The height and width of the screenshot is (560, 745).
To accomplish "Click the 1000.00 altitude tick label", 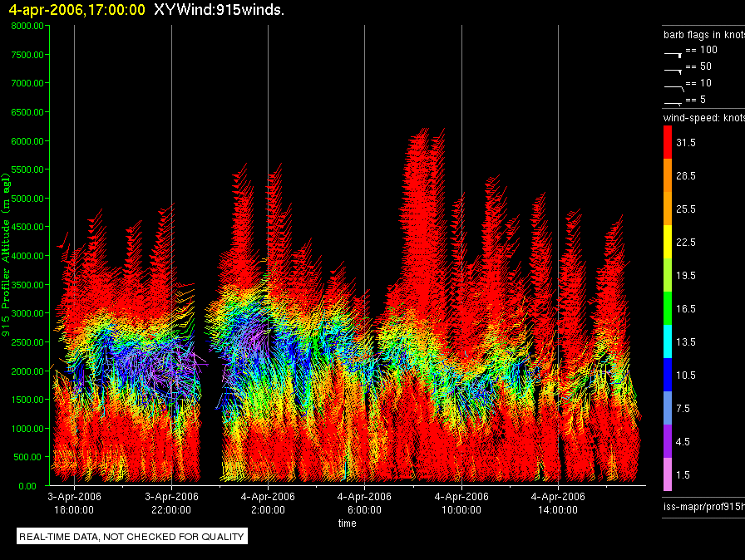I will click(27, 429).
